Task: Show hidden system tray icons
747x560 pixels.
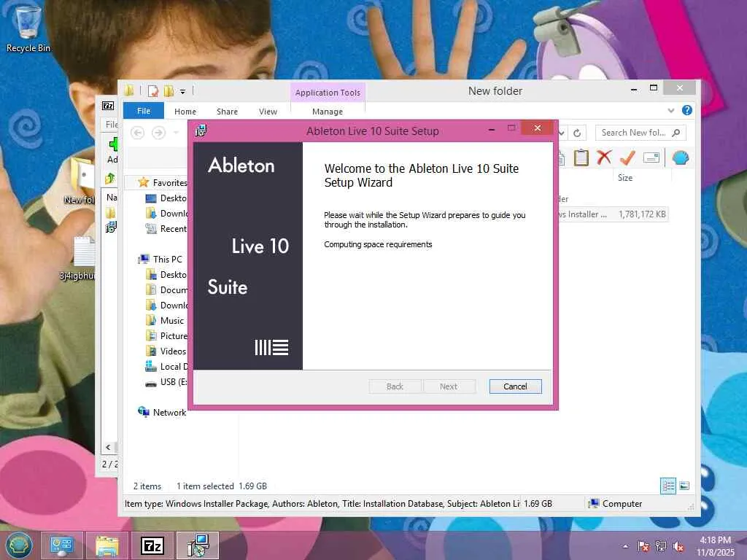Action: tap(625, 546)
